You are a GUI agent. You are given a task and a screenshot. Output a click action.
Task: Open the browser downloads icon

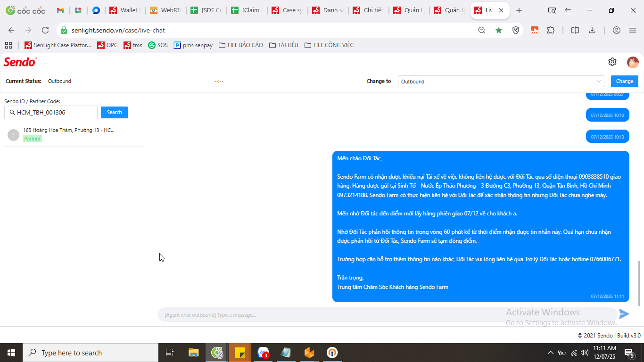tap(592, 30)
